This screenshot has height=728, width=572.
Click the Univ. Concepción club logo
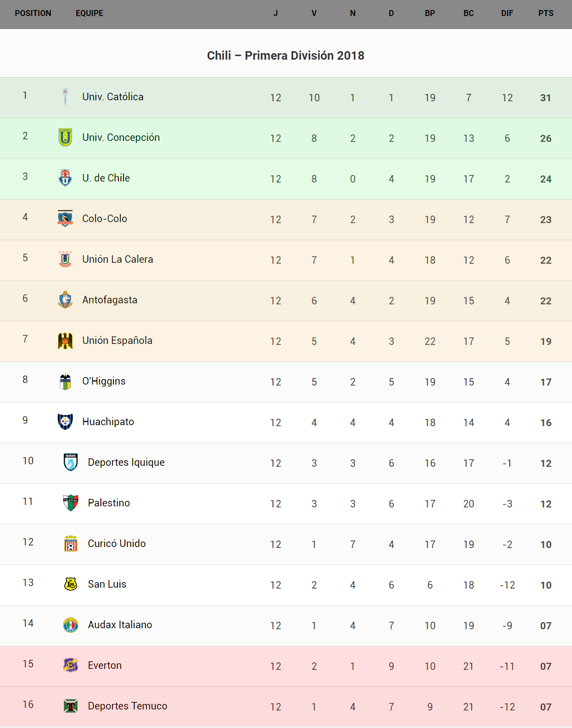coord(65,137)
